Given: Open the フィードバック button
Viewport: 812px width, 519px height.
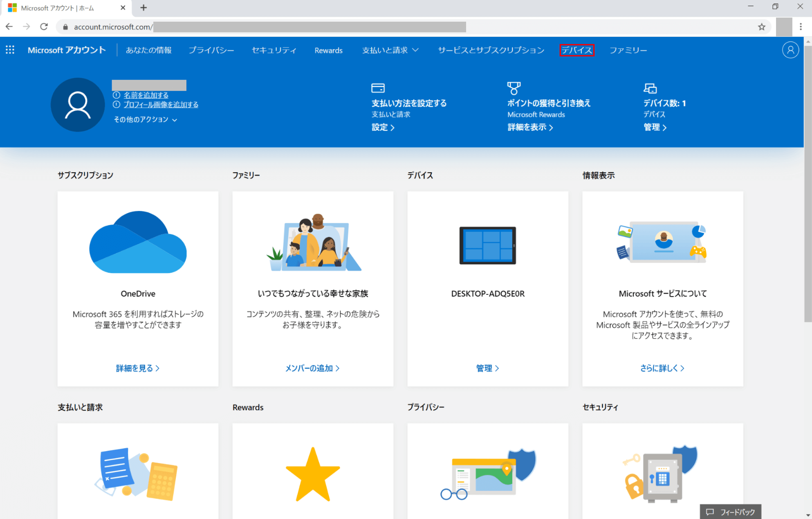Looking at the screenshot, I should click(x=731, y=512).
